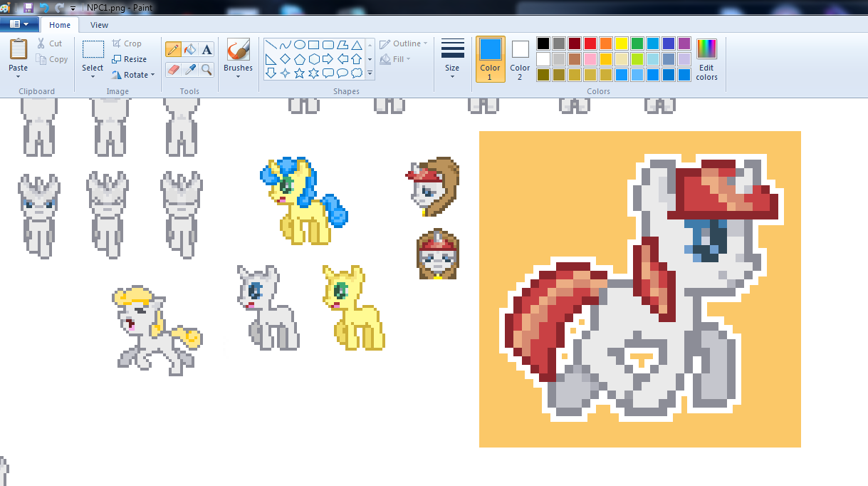This screenshot has width=868, height=486.
Task: Click the Copy button
Action: (x=52, y=59)
